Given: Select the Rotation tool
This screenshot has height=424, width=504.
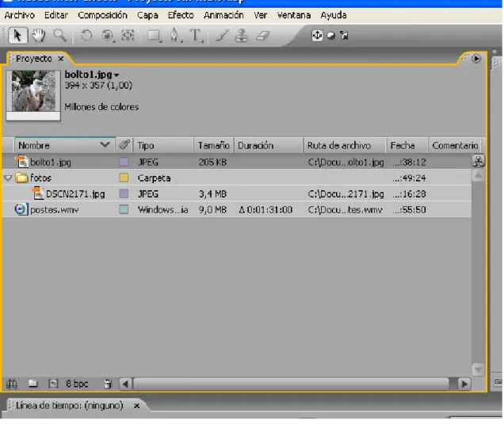Looking at the screenshot, I should tap(86, 36).
